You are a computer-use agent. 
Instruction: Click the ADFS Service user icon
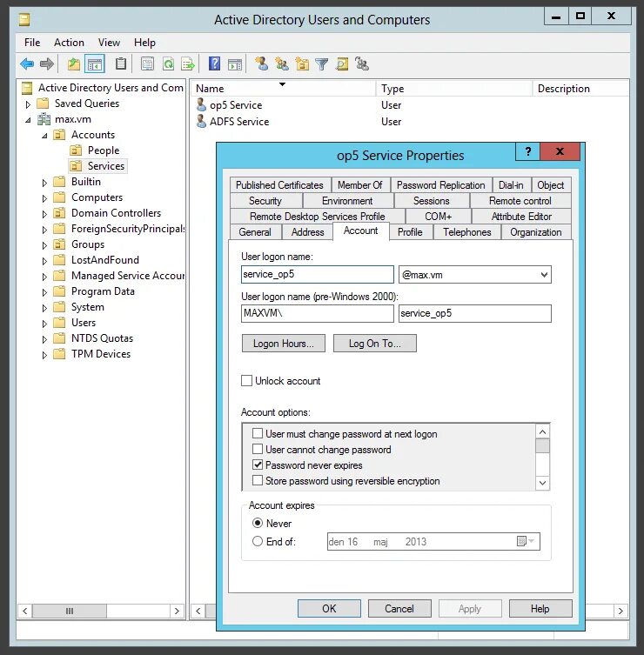point(201,121)
